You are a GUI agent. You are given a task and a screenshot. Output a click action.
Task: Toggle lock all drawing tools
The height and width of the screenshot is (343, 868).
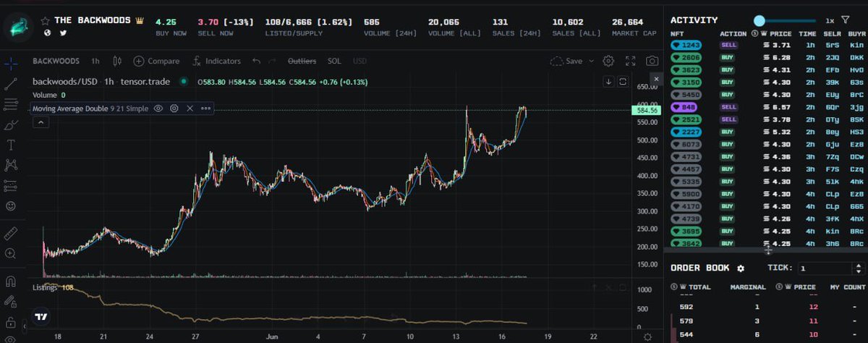(x=10, y=321)
